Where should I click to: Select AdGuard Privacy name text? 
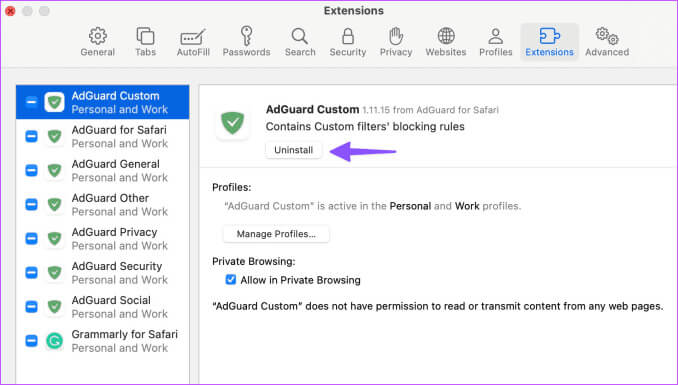115,232
